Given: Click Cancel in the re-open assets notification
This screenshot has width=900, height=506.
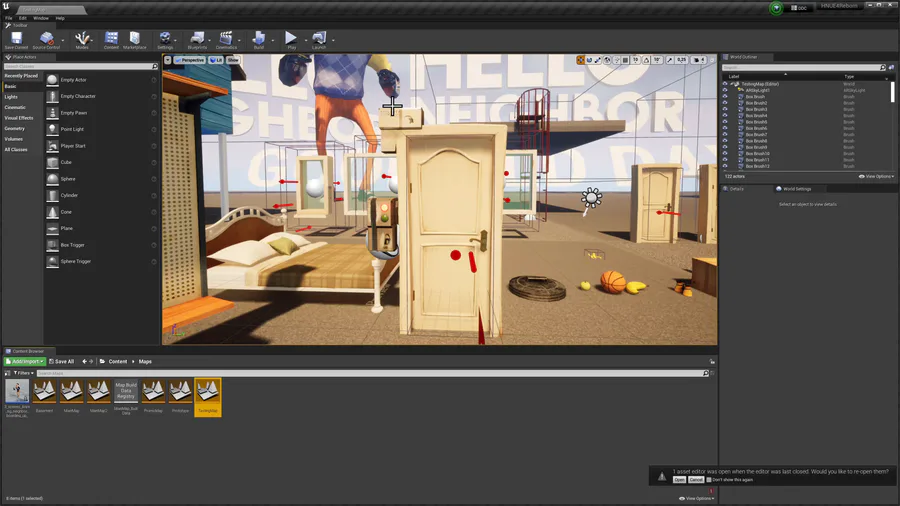Looking at the screenshot, I should pyautogui.click(x=696, y=480).
